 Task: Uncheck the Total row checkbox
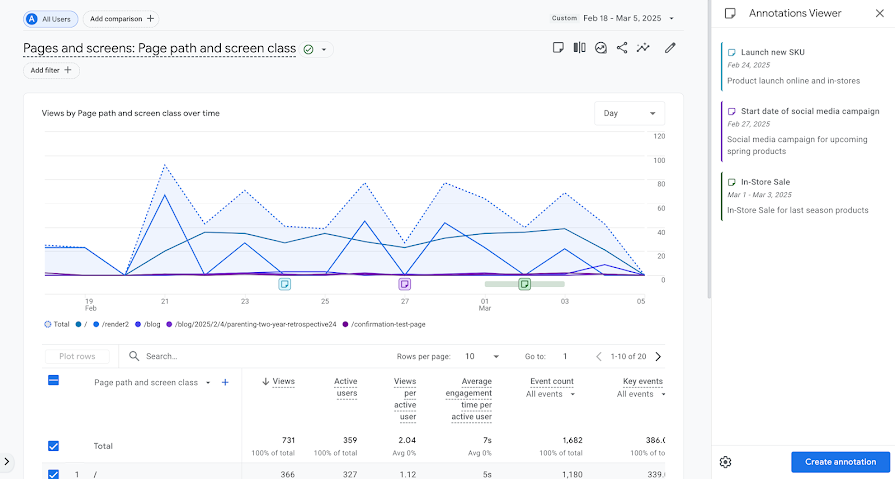pyautogui.click(x=53, y=446)
